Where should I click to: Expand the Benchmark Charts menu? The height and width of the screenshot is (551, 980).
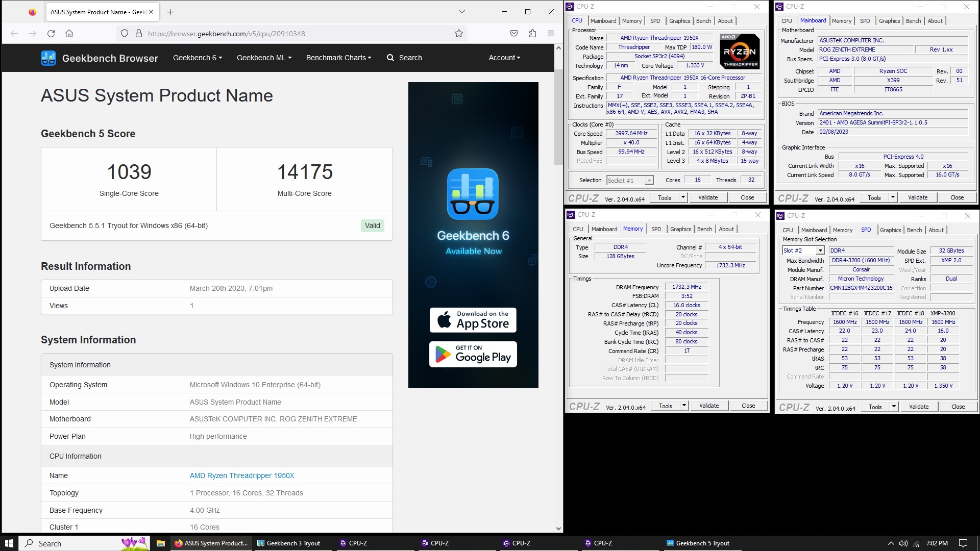point(338,58)
